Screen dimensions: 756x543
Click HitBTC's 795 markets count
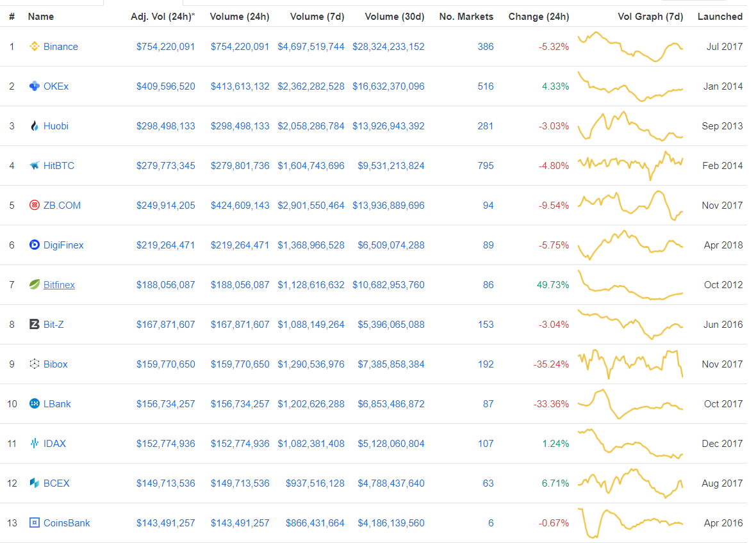(486, 166)
